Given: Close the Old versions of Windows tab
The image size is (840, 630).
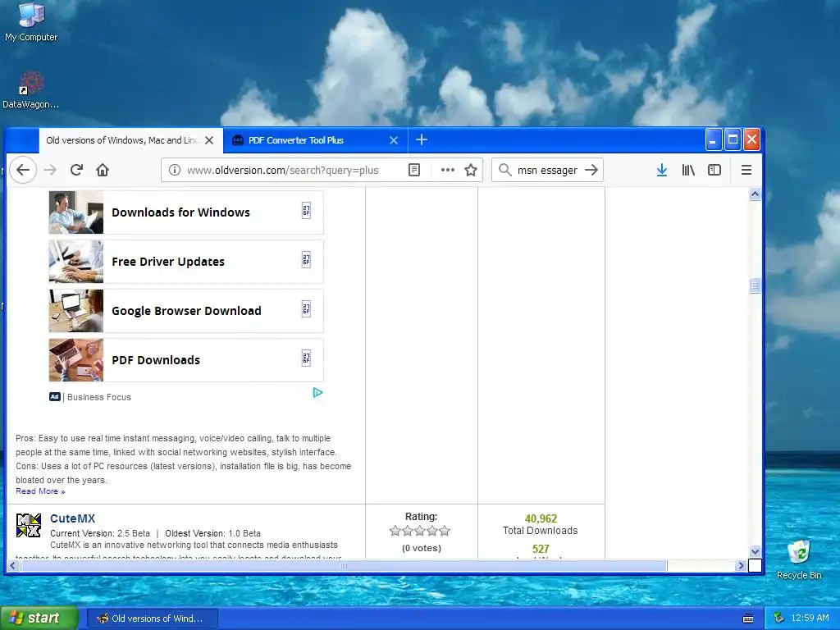Looking at the screenshot, I should (x=209, y=139).
